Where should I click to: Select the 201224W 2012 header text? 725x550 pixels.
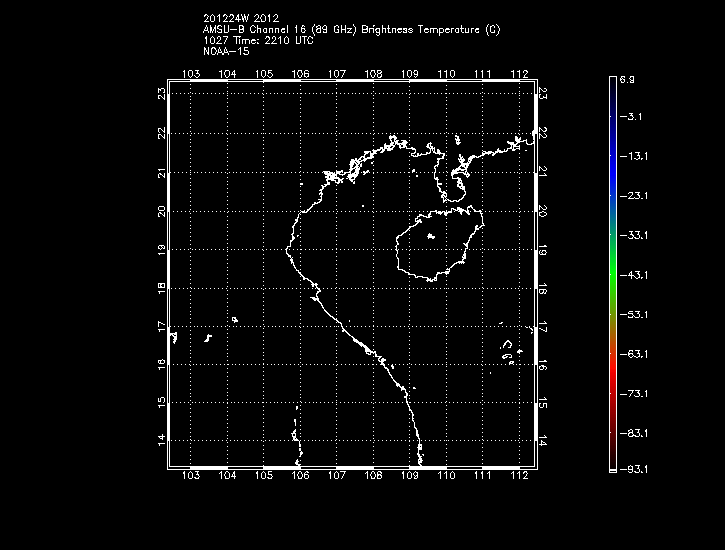[241, 19]
